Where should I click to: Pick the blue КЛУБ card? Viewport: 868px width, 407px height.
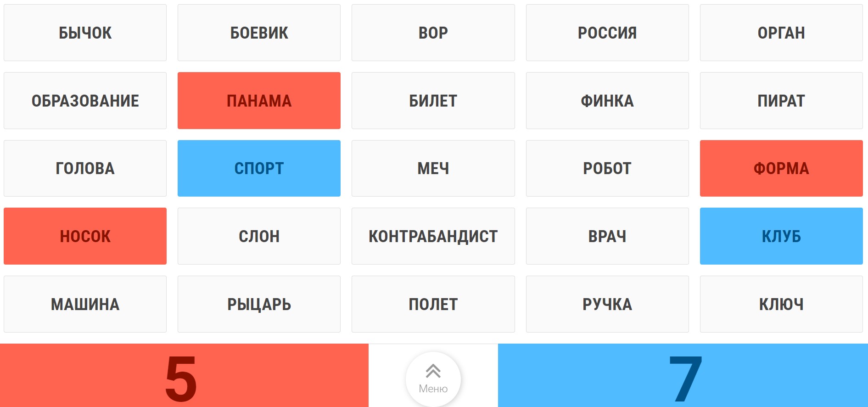coord(781,236)
